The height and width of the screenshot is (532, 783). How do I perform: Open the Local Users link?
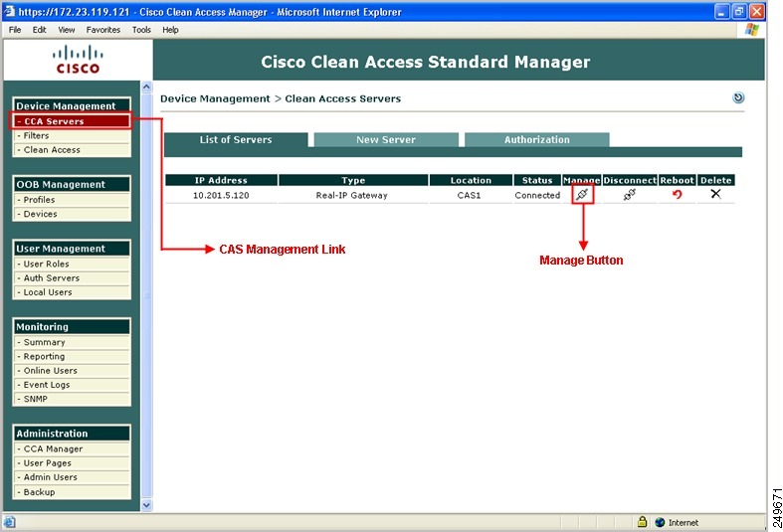click(71, 292)
